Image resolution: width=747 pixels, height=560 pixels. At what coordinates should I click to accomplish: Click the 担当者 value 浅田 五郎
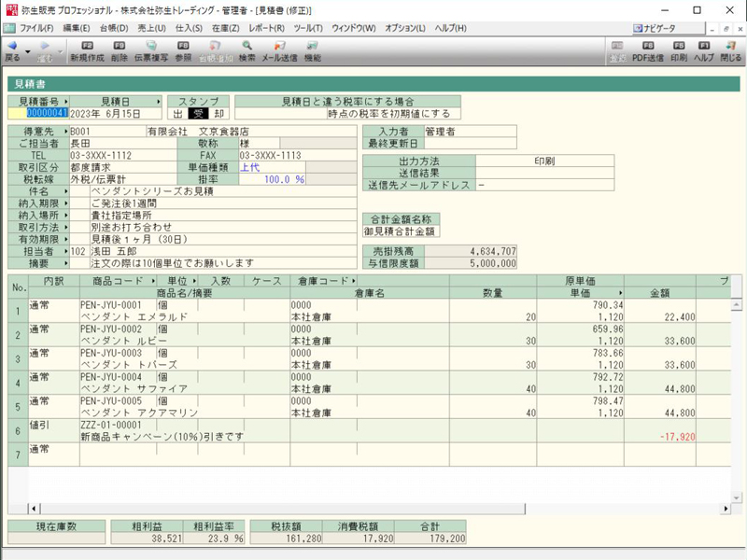click(113, 251)
